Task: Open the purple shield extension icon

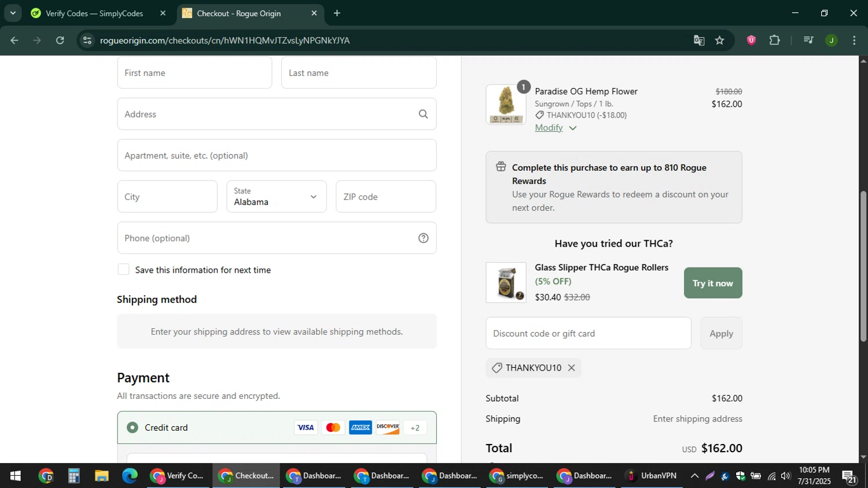Action: pos(751,41)
